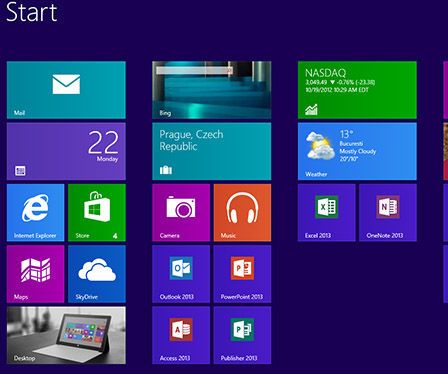Open OneNote 2013
The image size is (448, 374).
coord(388,213)
